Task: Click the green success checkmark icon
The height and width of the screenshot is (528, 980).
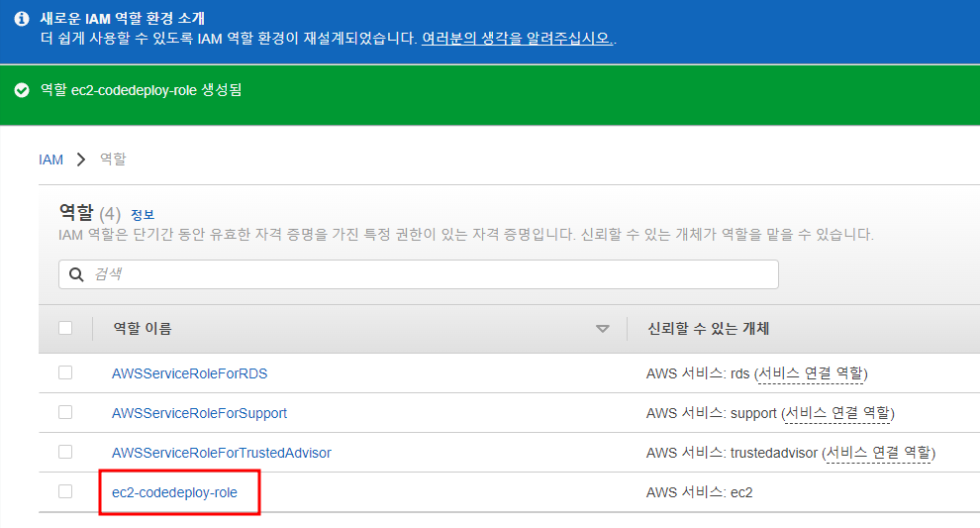Action: pos(22,90)
